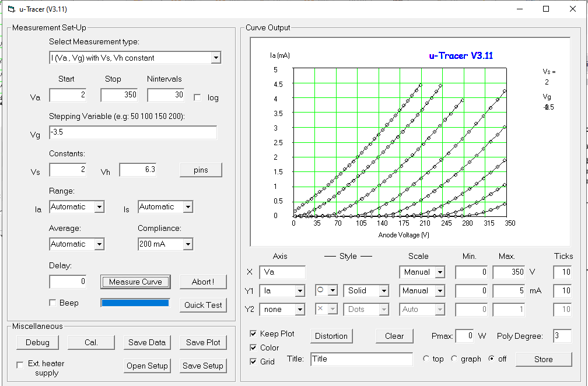
Task: Click Save Setup
Action: point(203,366)
